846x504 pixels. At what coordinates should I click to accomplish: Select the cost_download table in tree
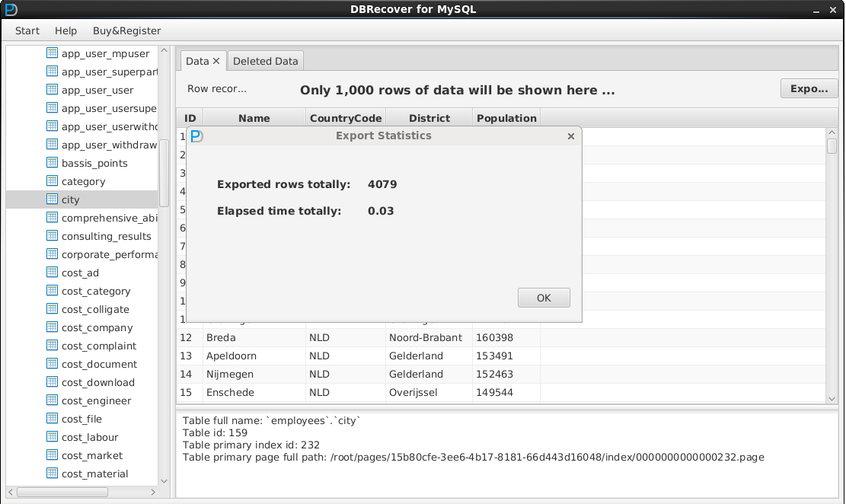[x=97, y=382]
